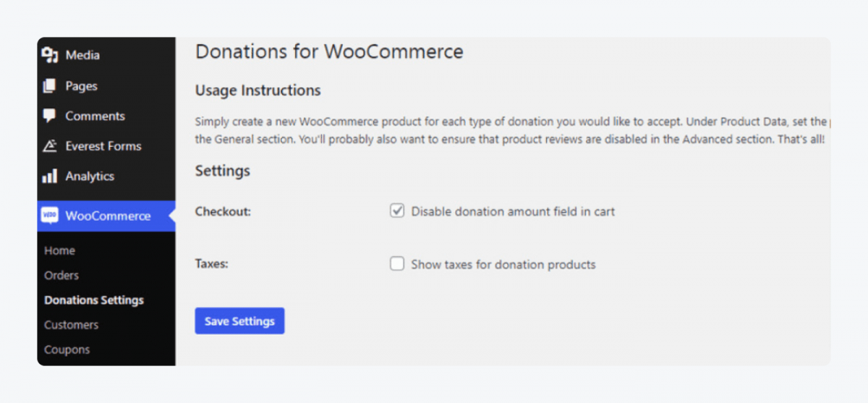Image resolution: width=868 pixels, height=403 pixels.
Task: Collapse the WooCommerce menu arrow
Action: [171, 216]
